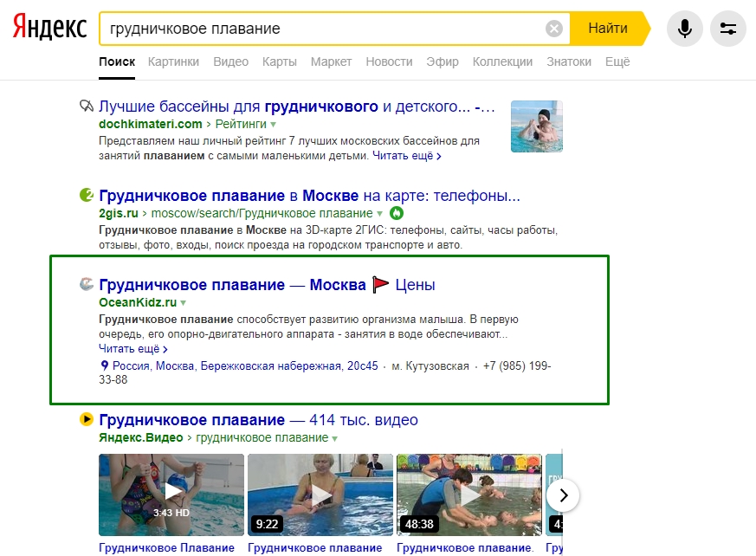Viewport: 756px width, 556px height.
Task: Click inside the search input field
Action: (323, 29)
